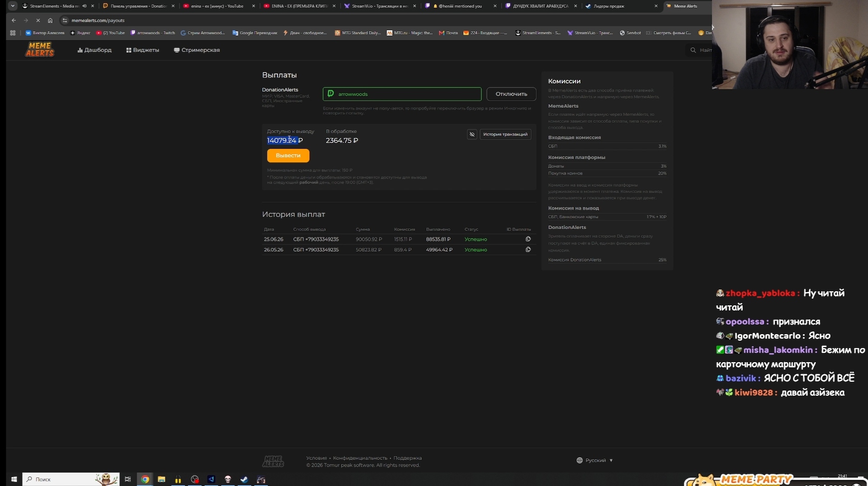Switch to the DonationAlerts Панель управления tab

point(139,6)
